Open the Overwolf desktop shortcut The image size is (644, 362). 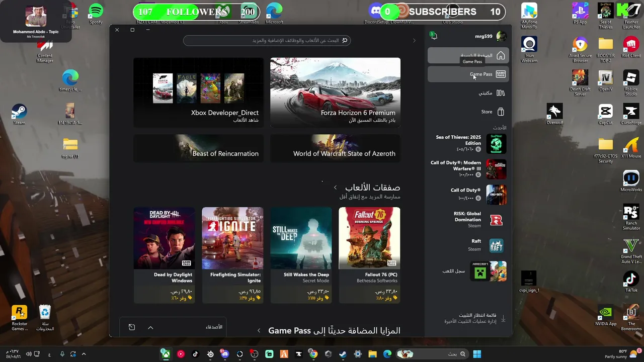tap(554, 114)
